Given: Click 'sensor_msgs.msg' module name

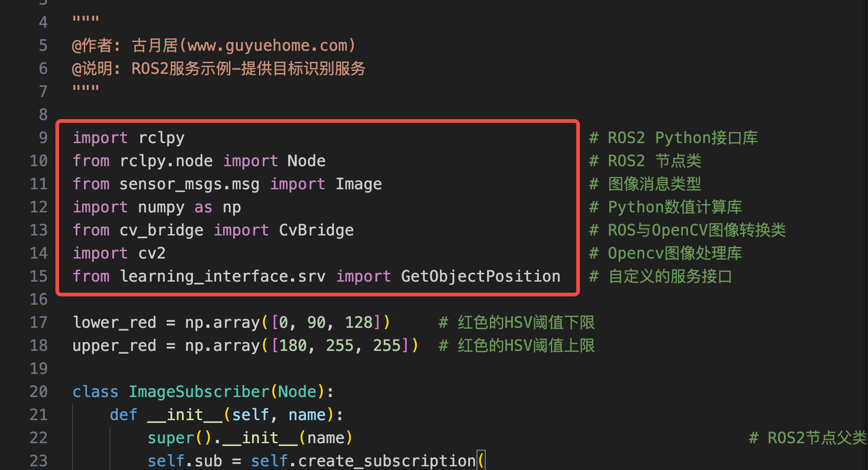Looking at the screenshot, I should [189, 184].
